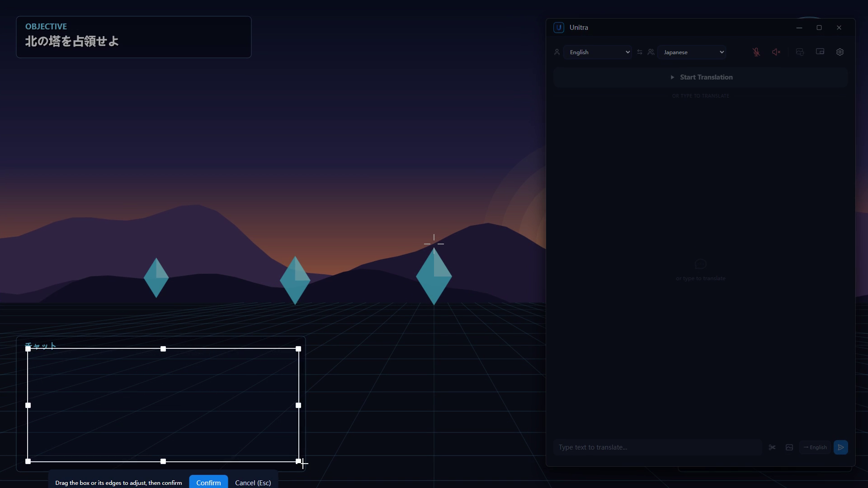Click the bottom-left selection box handle

click(28, 461)
